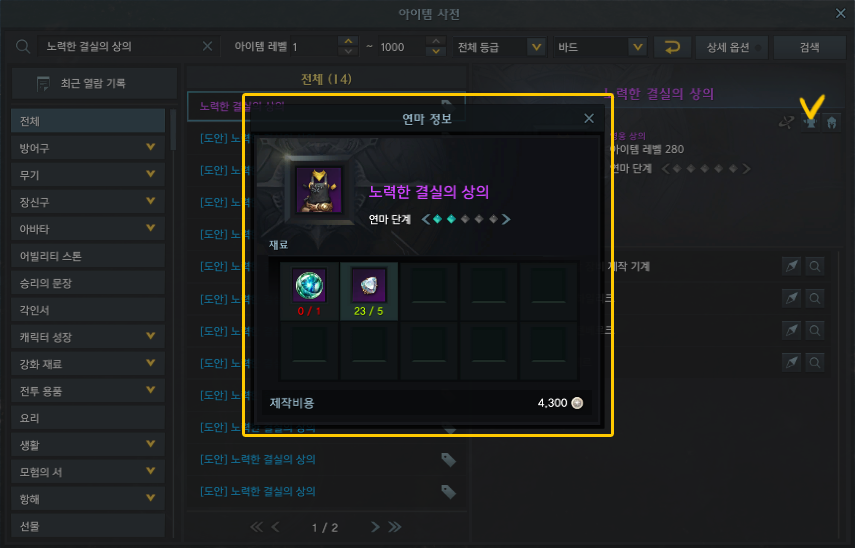Go to next page of results
855x548 pixels.
tap(375, 527)
